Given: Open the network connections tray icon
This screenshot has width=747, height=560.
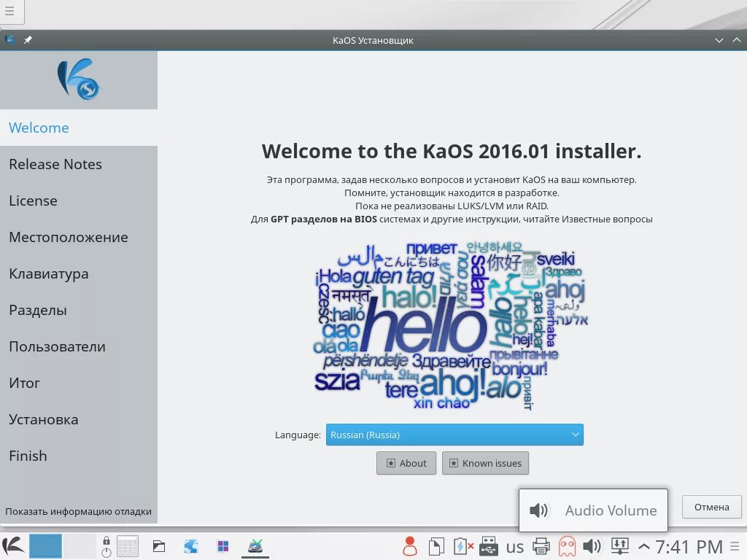Looking at the screenshot, I should (x=620, y=546).
